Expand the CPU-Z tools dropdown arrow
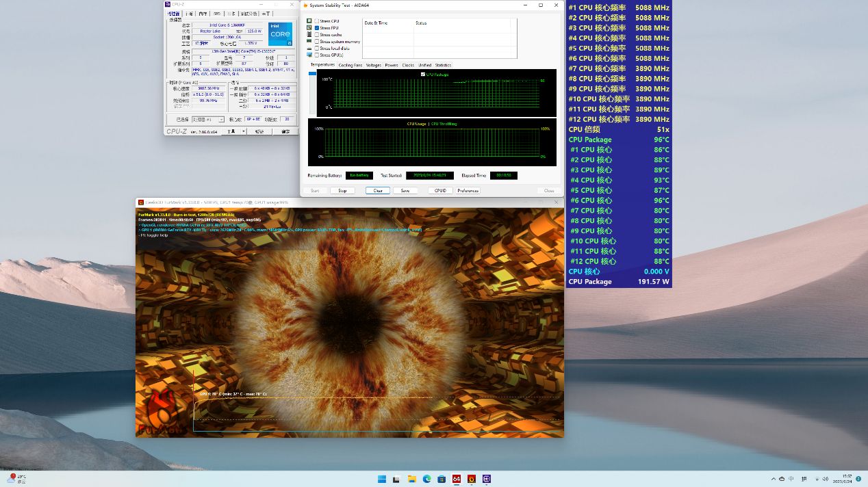Screen dimensions: 868x487 click(x=243, y=131)
